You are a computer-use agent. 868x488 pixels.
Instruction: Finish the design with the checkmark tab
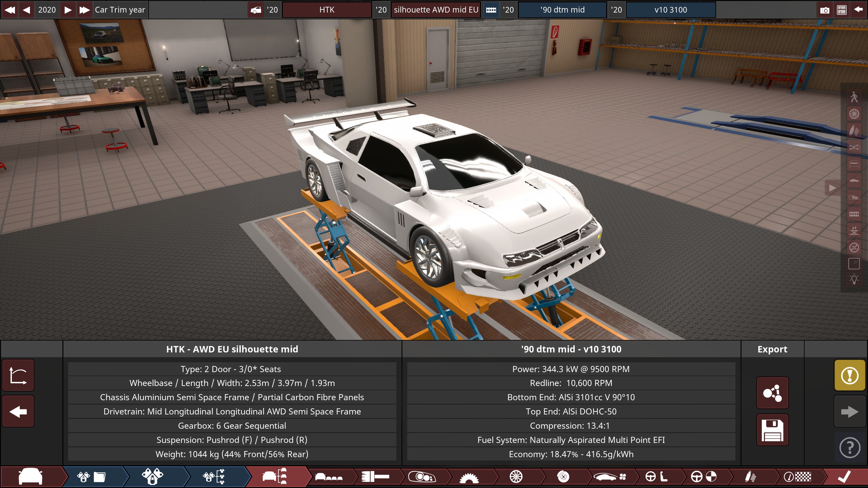click(x=844, y=477)
